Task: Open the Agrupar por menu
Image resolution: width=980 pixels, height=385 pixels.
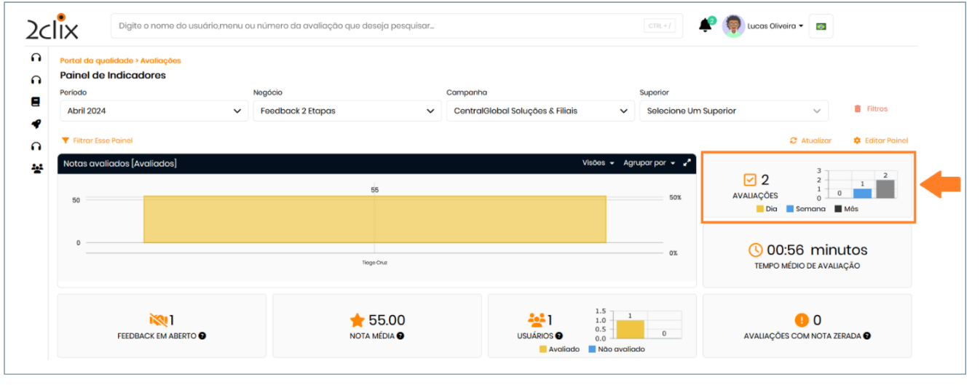Action: 648,163
